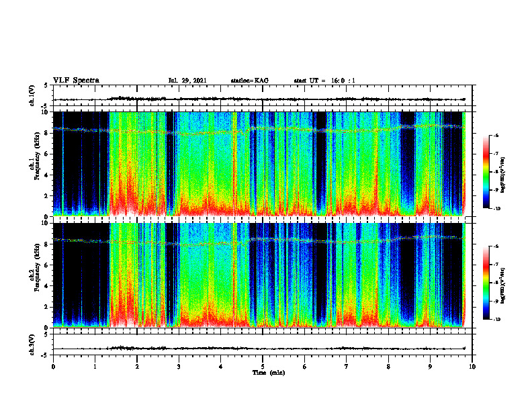The image size is (532, 411).
Task: Click the "-6" label on ch.2 color bar
Action: pos(496,246)
